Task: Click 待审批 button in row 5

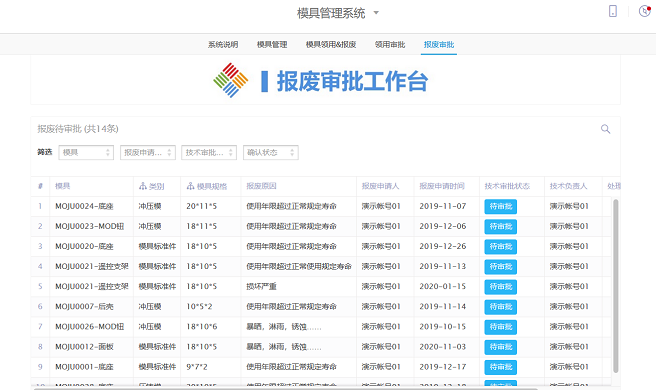Action: click(x=501, y=287)
